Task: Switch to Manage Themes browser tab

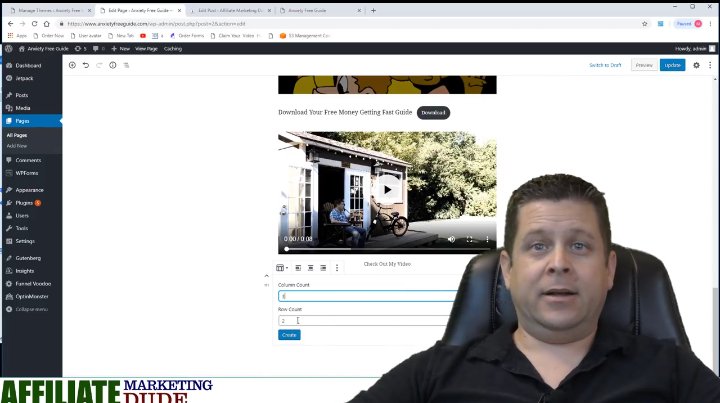Action: 49,10
